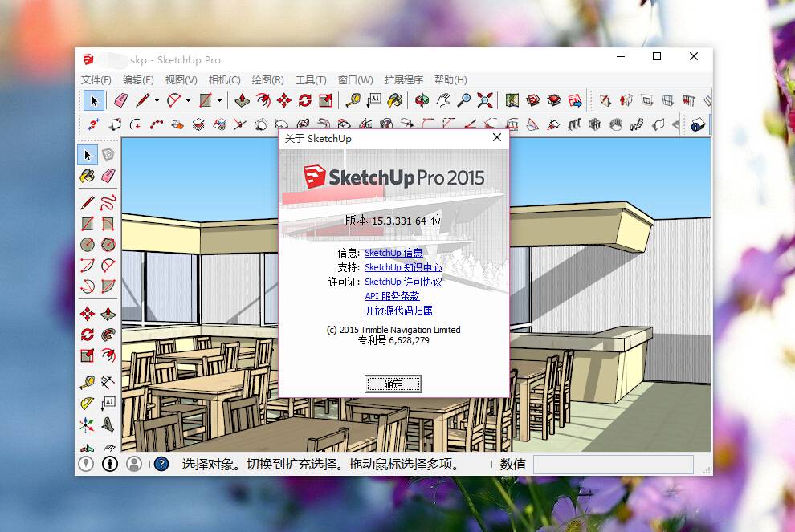This screenshot has width=795, height=532.
Task: Open the 窗口(W) menu
Action: pyautogui.click(x=356, y=79)
